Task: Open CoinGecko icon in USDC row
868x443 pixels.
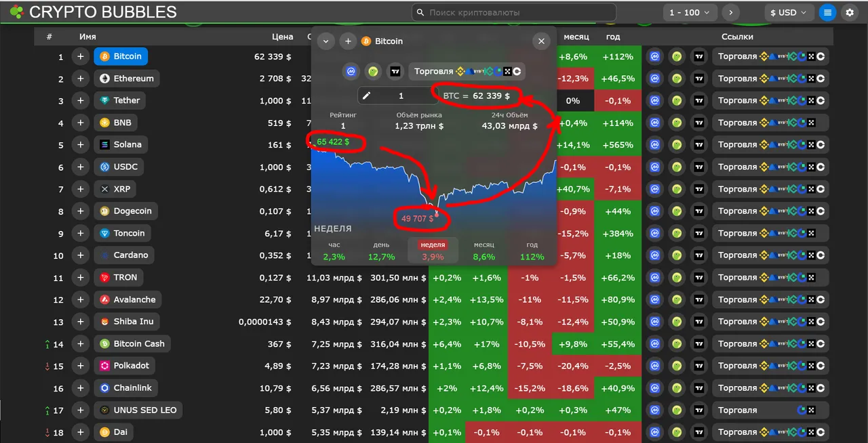Action: (677, 167)
